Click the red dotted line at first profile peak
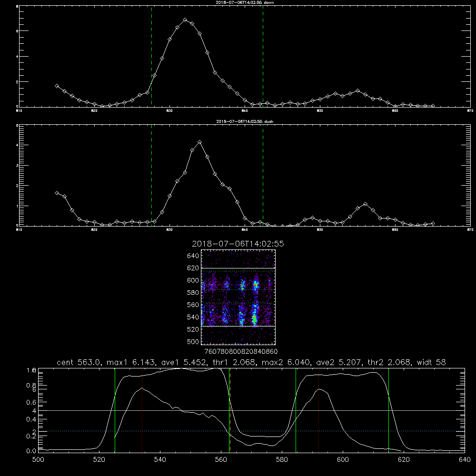This screenshot has height=476, width=476. [142, 410]
